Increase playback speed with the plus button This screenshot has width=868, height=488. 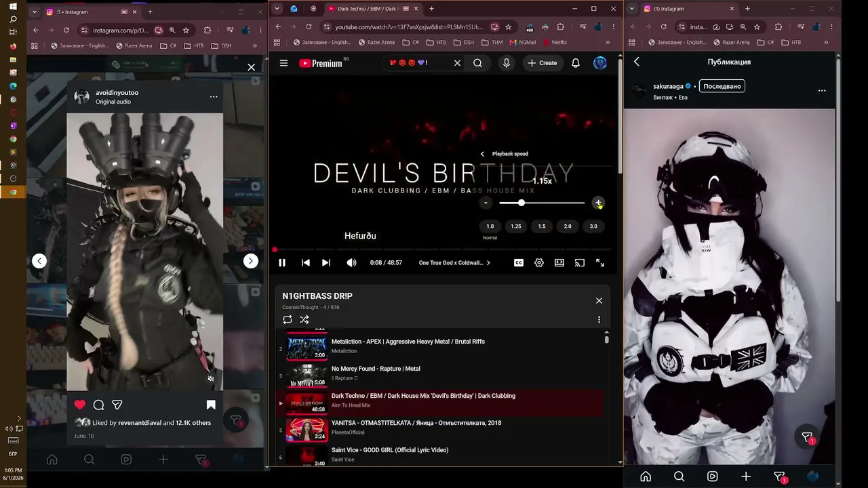[x=598, y=203]
